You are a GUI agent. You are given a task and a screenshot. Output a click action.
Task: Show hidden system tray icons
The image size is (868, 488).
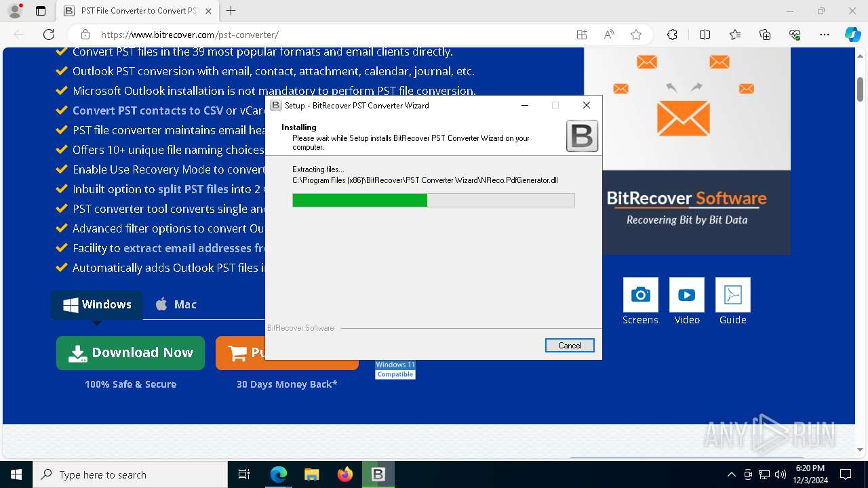[x=731, y=474]
